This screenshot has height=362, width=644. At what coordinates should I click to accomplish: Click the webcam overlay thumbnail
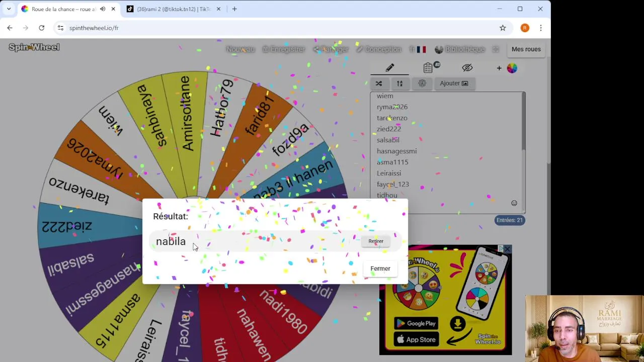(584, 328)
